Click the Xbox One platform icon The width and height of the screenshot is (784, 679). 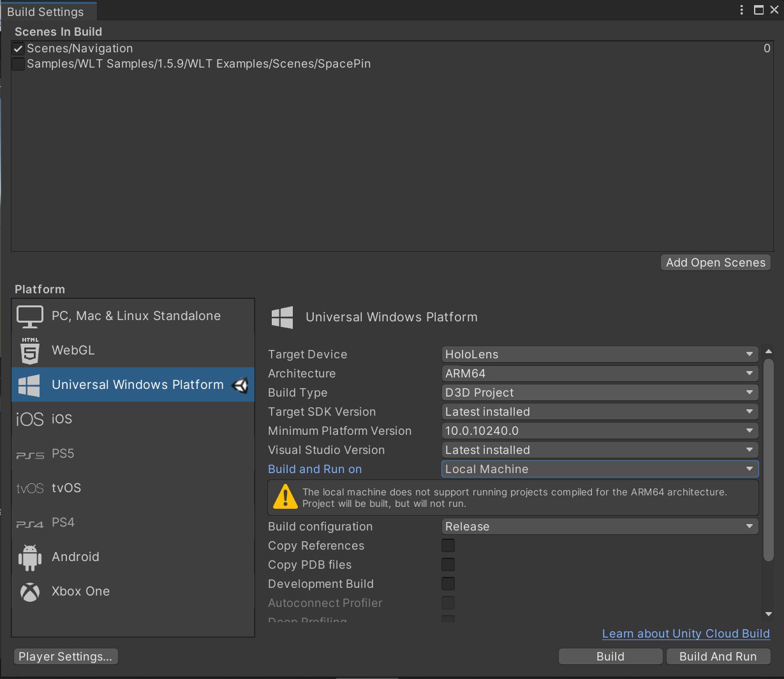[x=29, y=592]
